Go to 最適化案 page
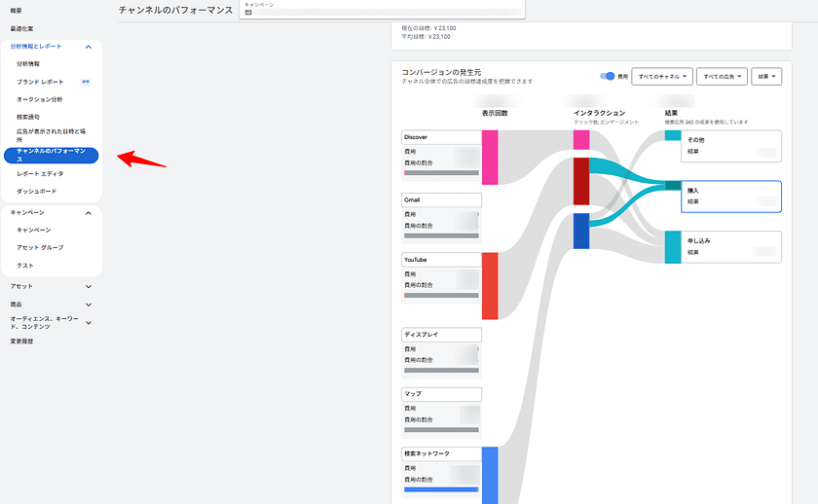The image size is (818, 504). [21, 28]
